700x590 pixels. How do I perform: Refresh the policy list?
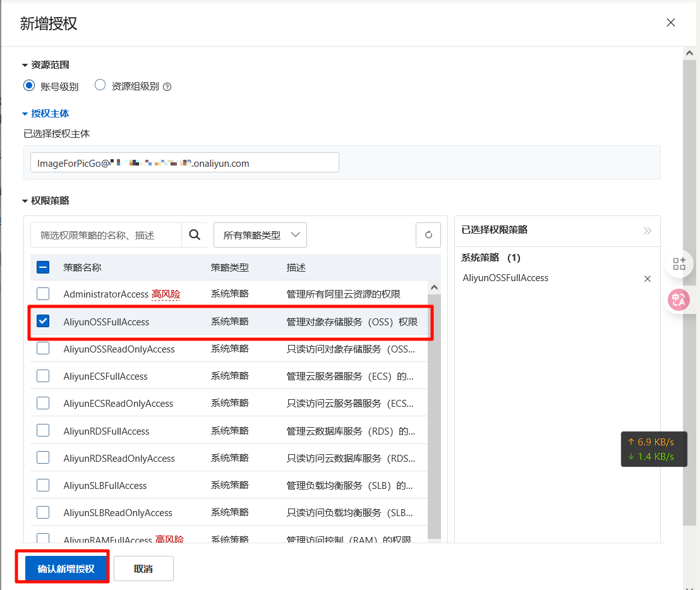(428, 235)
